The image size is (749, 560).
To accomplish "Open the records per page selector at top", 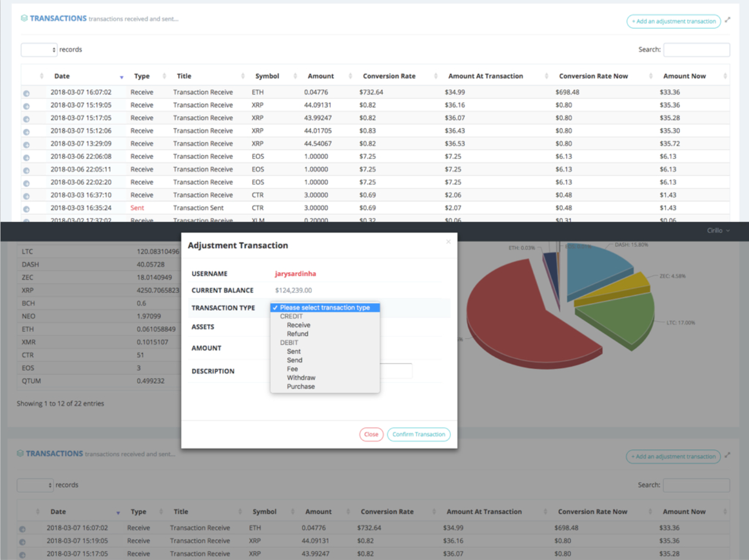I will pyautogui.click(x=39, y=50).
